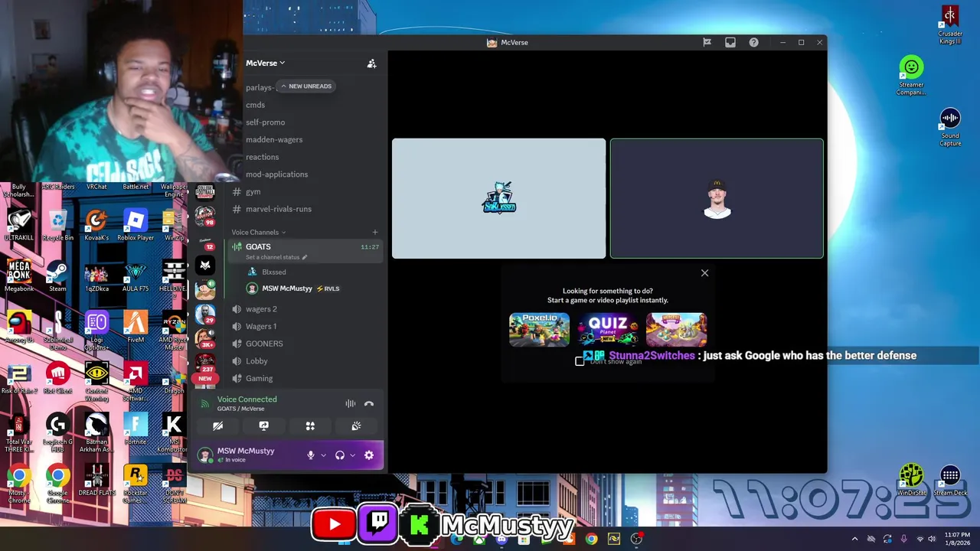Viewport: 980px width, 551px height.
Task: Click MSW McMustyy avatar in user panel
Action: 205,455
